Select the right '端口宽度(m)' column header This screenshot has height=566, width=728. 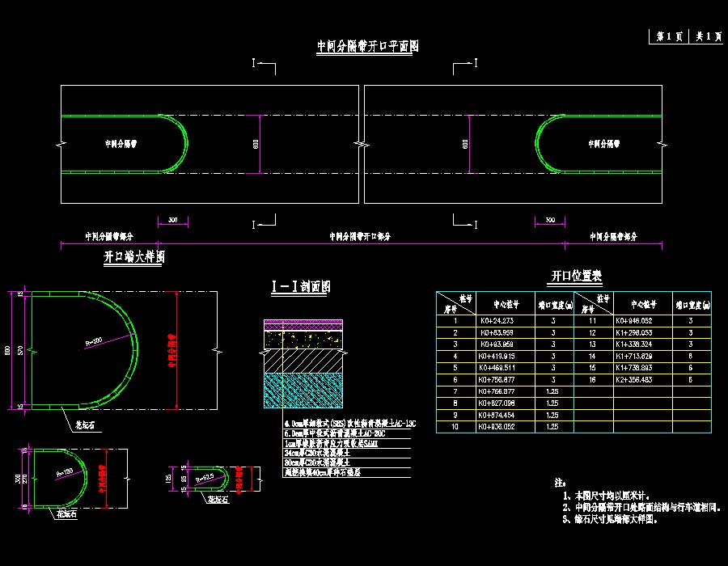point(692,305)
